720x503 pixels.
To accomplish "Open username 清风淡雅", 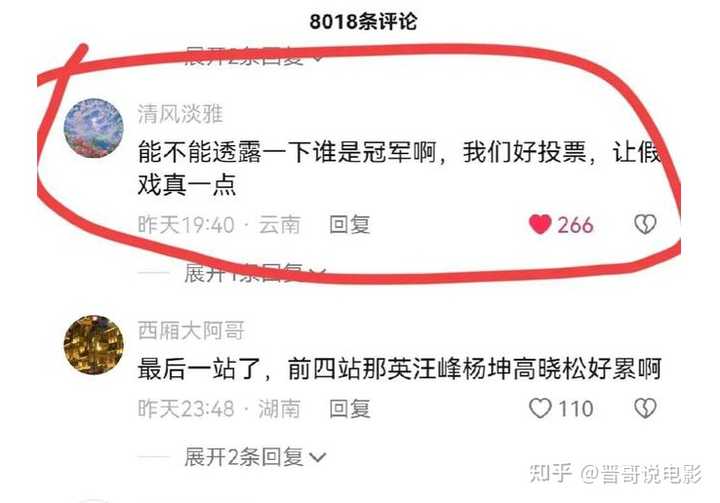I will 180,113.
